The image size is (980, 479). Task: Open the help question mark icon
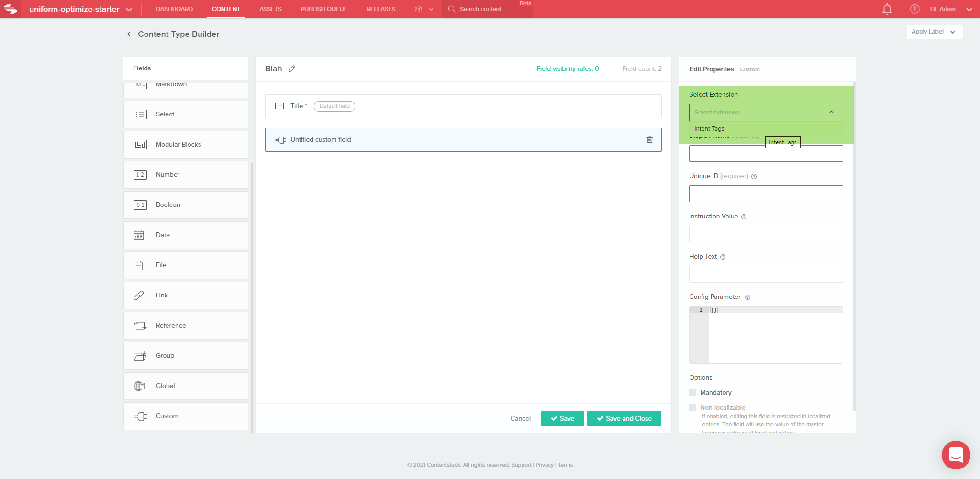click(914, 9)
